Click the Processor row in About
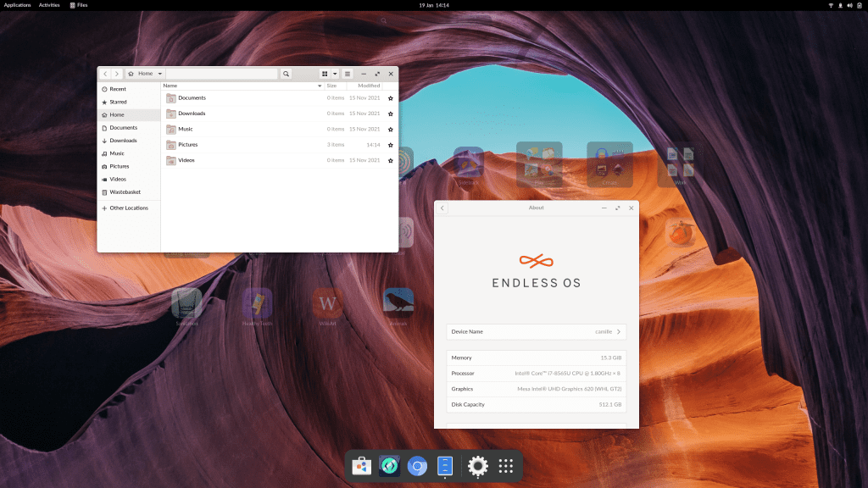The height and width of the screenshot is (488, 868). (x=536, y=374)
